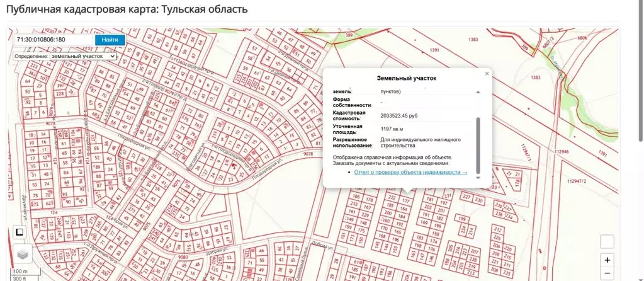Image resolution: width=644 pixels, height=281 pixels.
Task: Focus the cadastral number search field
Action: click(53, 40)
